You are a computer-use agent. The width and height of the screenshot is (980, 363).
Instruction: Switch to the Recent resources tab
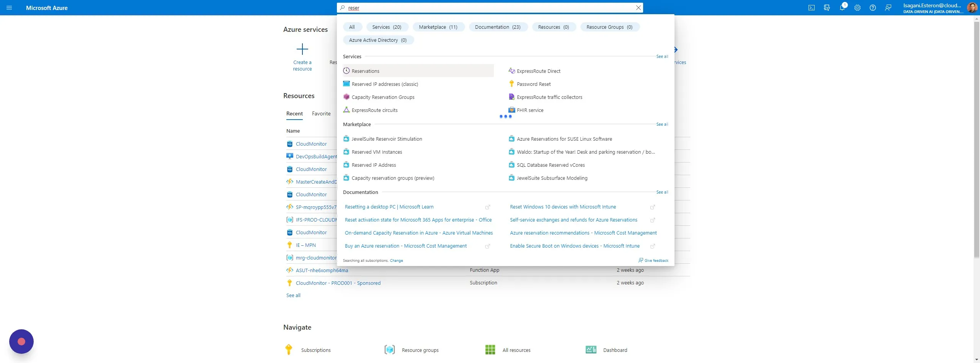coord(294,113)
